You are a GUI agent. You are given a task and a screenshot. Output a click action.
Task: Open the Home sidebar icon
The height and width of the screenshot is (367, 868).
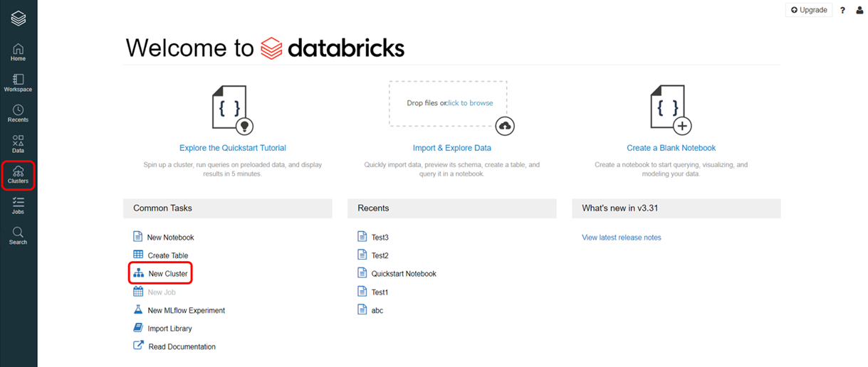coord(19,52)
